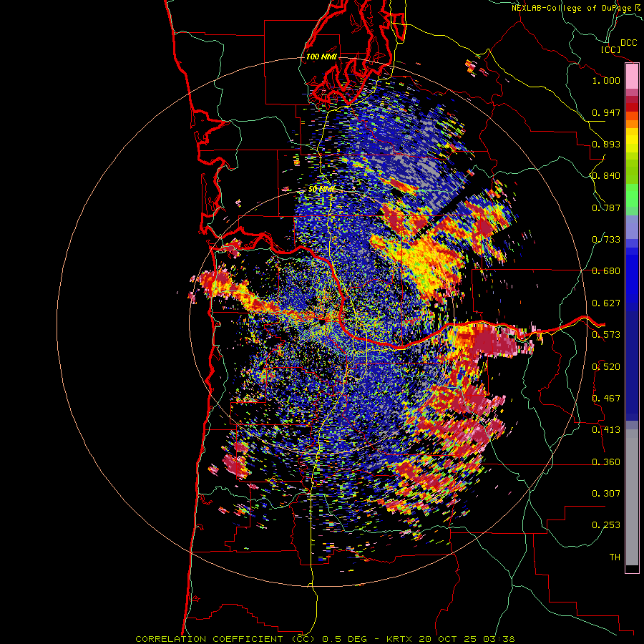
Task: Click the TH threshold label
Action: click(615, 557)
